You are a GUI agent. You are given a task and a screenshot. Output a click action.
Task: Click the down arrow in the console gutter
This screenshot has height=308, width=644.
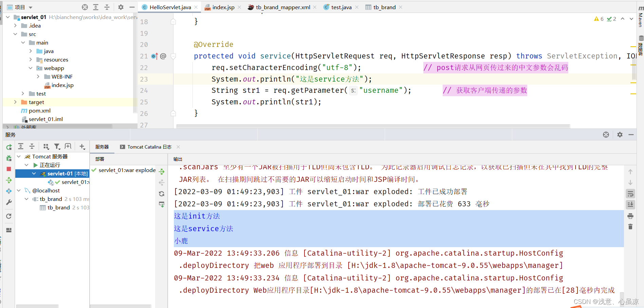(630, 183)
